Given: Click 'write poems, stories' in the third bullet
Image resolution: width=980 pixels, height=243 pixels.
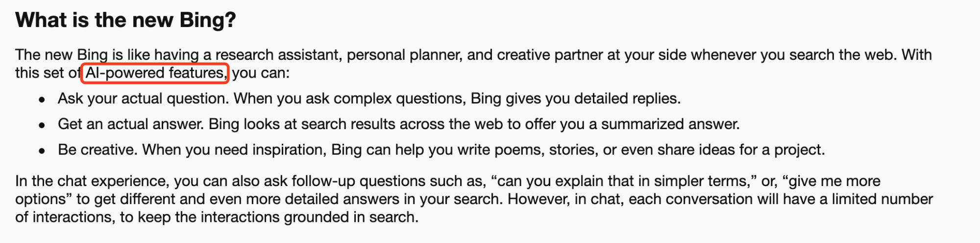Looking at the screenshot, I should (525, 150).
